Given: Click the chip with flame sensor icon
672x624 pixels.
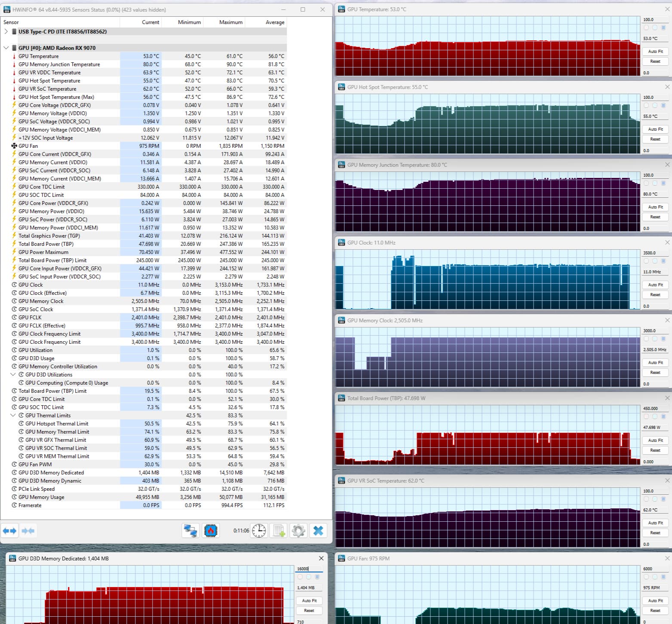Looking at the screenshot, I should click(211, 531).
